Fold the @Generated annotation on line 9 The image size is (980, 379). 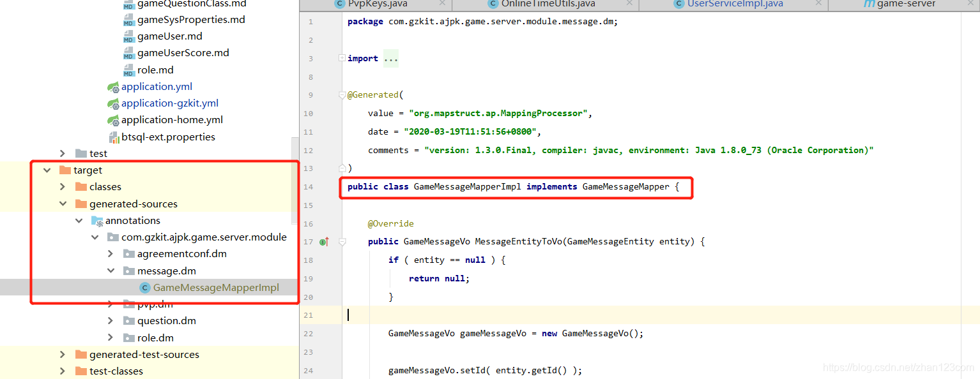point(342,95)
